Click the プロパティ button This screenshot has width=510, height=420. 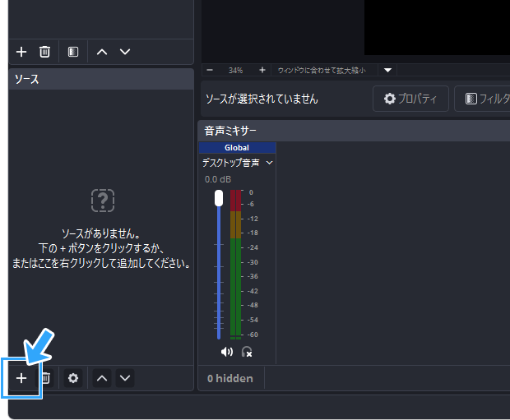(x=410, y=99)
